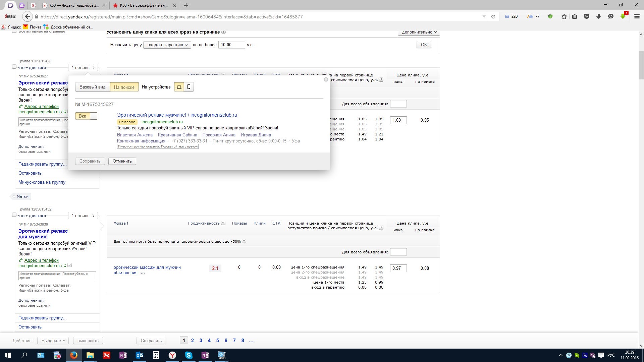
Task: Open the Skype icon in taskbar
Action: [x=189, y=355]
